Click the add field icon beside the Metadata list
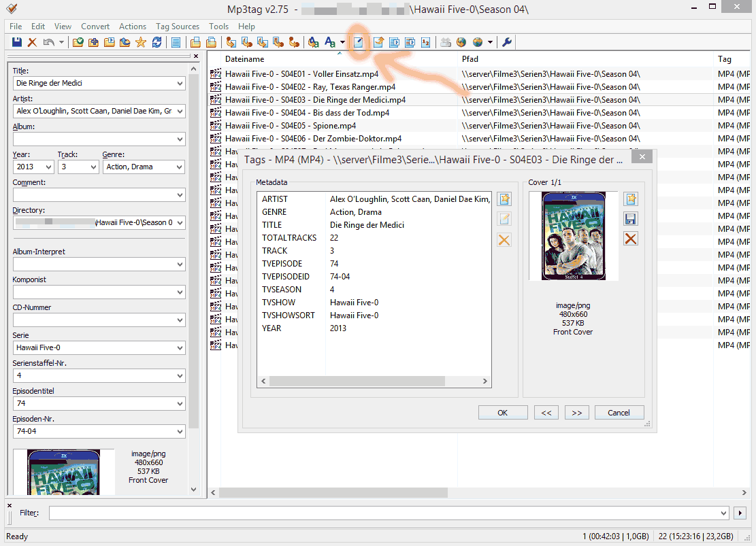This screenshot has height=546, width=756. [504, 199]
